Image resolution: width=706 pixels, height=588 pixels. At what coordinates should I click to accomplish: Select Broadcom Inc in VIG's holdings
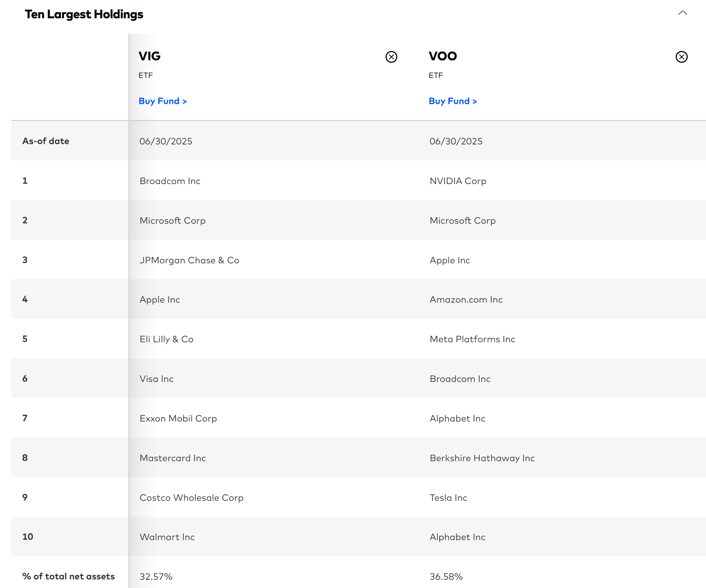point(170,181)
